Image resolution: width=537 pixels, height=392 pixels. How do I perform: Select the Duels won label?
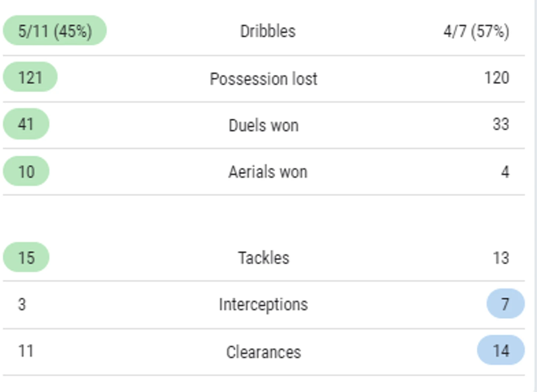(x=263, y=125)
